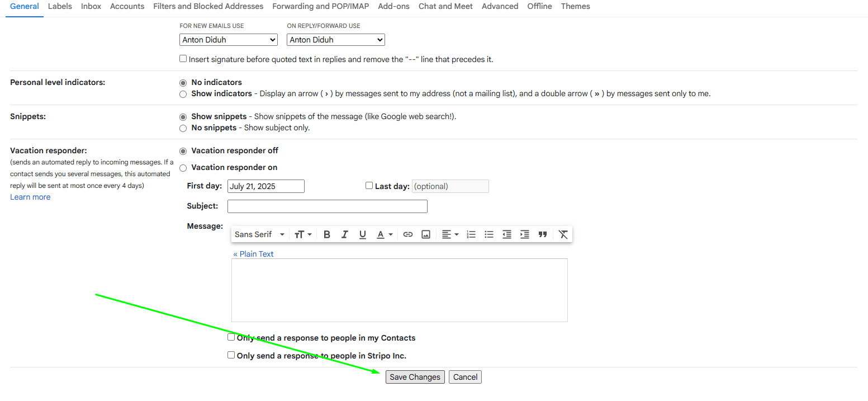Screen dimensions: 868x401
Task: Open the FOR NEW EMAILS USE signature dropdown
Action: tap(228, 40)
